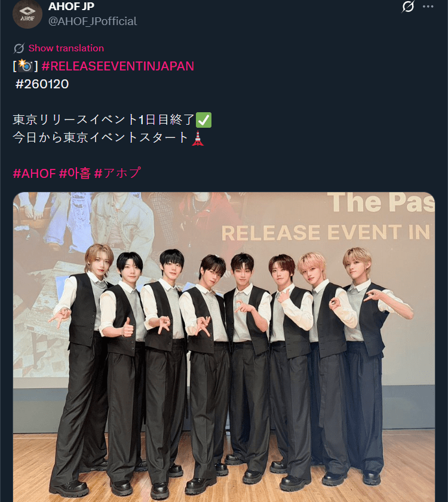Screen dimensions: 448x502
Task: Open the #アホプ hashtag
Action: click(117, 174)
